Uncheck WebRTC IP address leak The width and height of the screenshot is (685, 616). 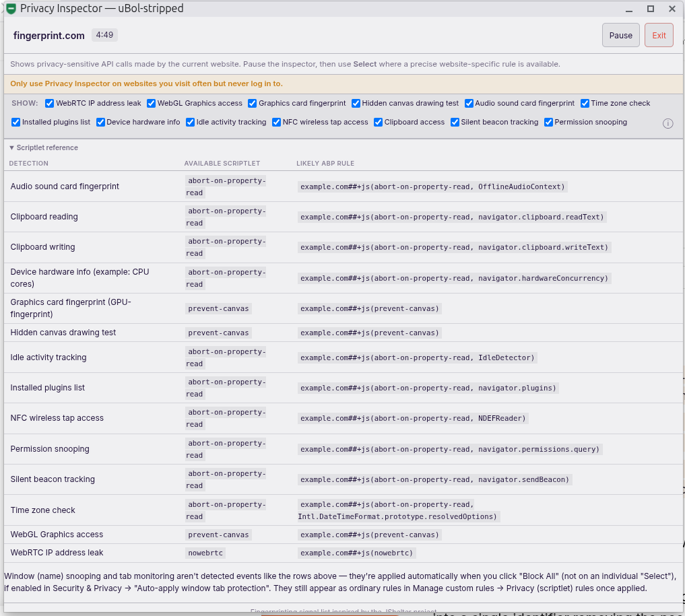click(49, 103)
